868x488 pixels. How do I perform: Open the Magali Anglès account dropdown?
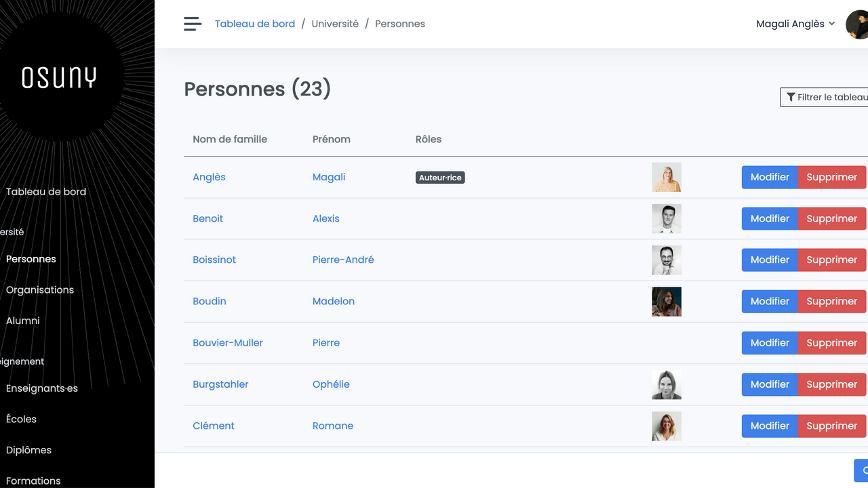[x=795, y=23]
